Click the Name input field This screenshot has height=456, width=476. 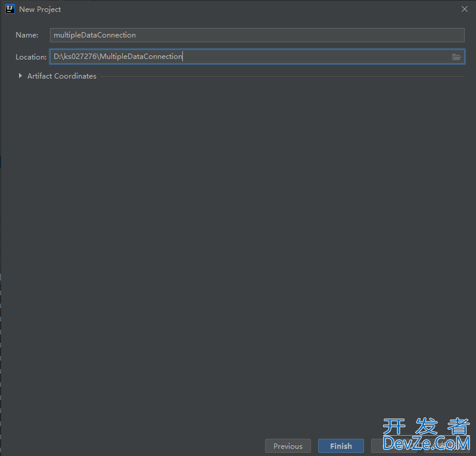pyautogui.click(x=257, y=35)
